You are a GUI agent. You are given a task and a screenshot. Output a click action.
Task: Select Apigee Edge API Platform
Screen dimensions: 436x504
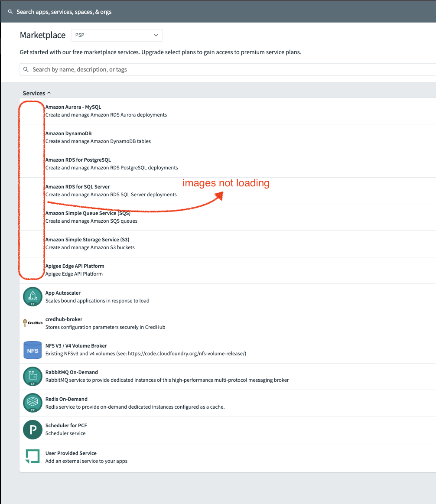coord(75,266)
